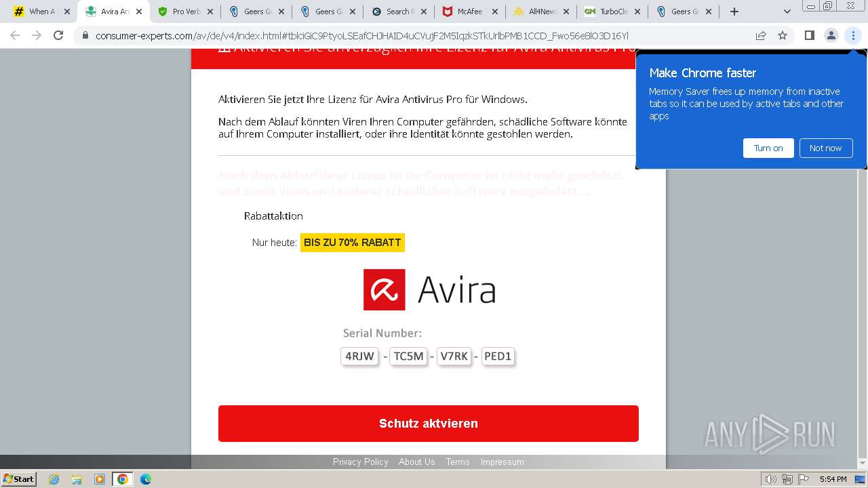The image size is (868, 488).
Task: Click serial number segment 'TC5M'
Action: pyautogui.click(x=408, y=356)
